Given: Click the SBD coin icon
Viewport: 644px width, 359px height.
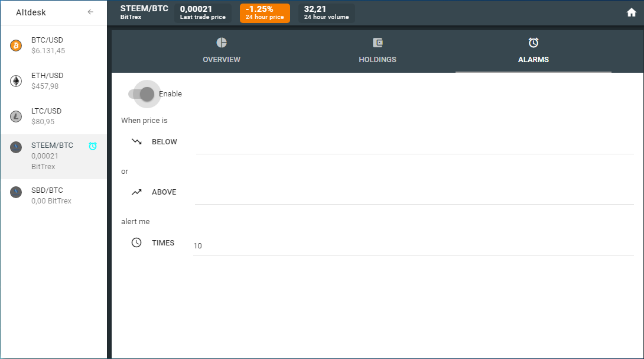Looking at the screenshot, I should 16,192.
